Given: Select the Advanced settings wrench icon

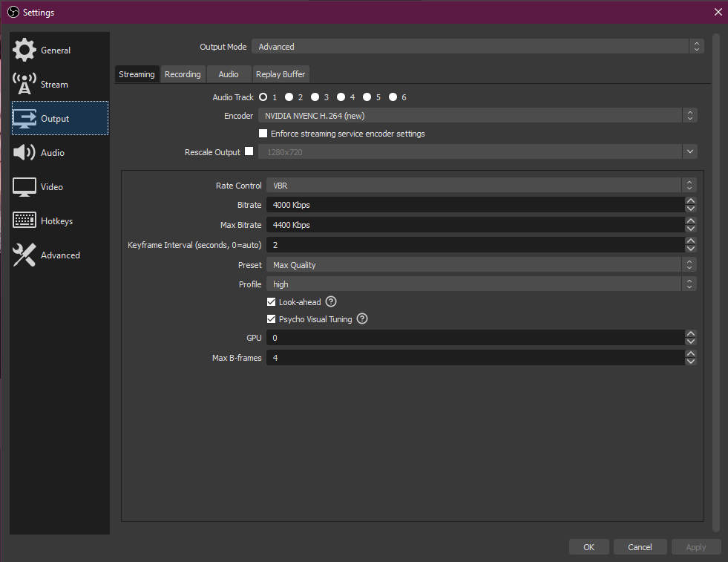Looking at the screenshot, I should click(x=24, y=254).
